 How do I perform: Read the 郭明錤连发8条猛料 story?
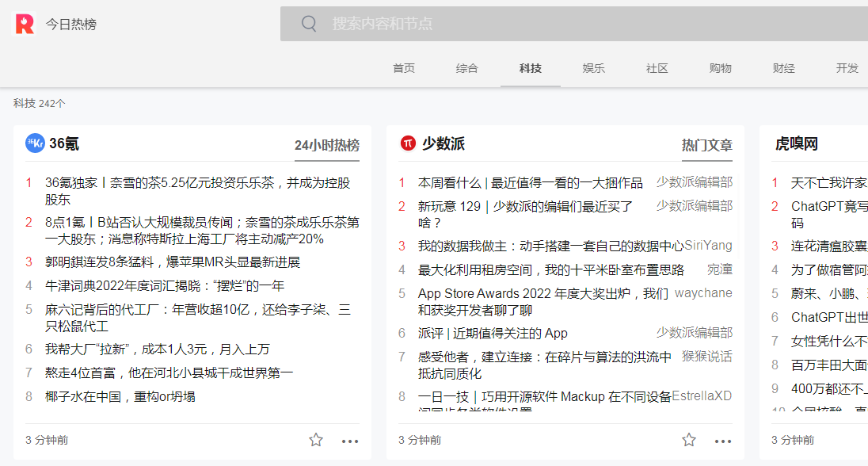[173, 262]
